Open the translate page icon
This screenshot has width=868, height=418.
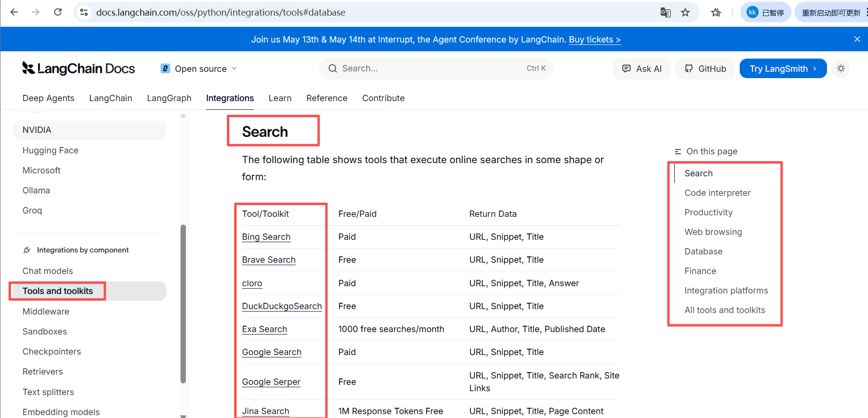pos(666,13)
